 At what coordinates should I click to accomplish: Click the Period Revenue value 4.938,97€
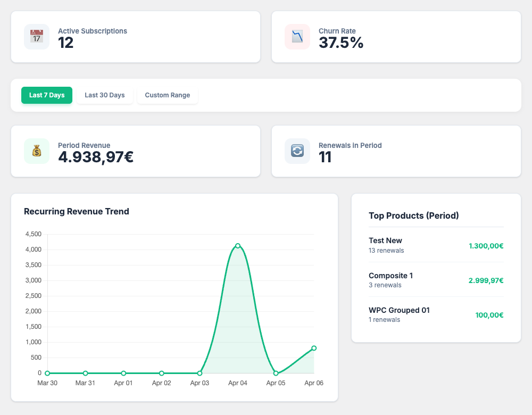[x=96, y=157]
